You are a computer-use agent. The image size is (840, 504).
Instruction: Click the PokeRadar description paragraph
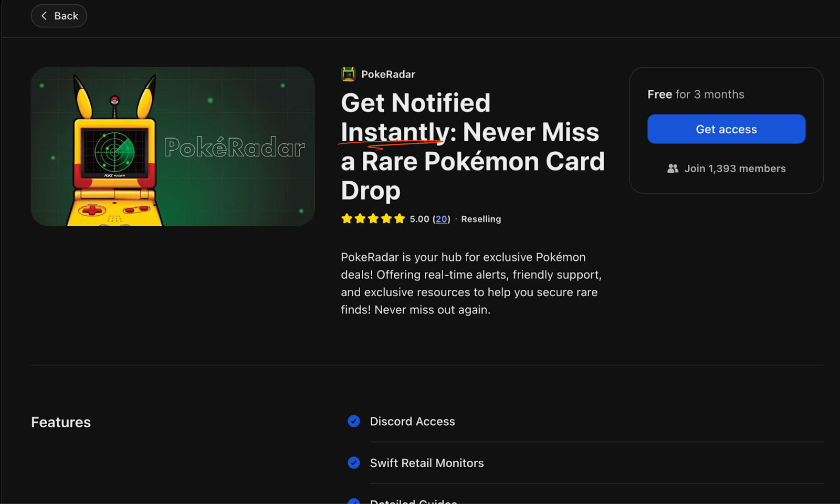pos(471,283)
